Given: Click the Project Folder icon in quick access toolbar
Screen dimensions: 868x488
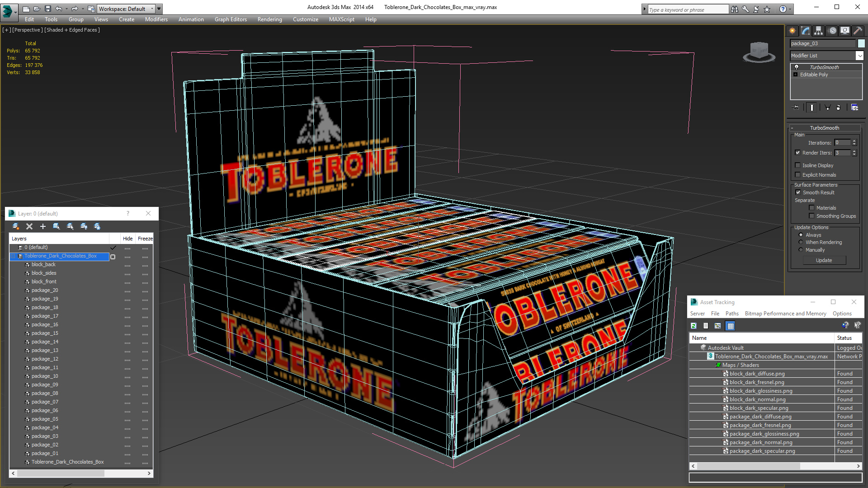Looking at the screenshot, I should pos(91,9).
